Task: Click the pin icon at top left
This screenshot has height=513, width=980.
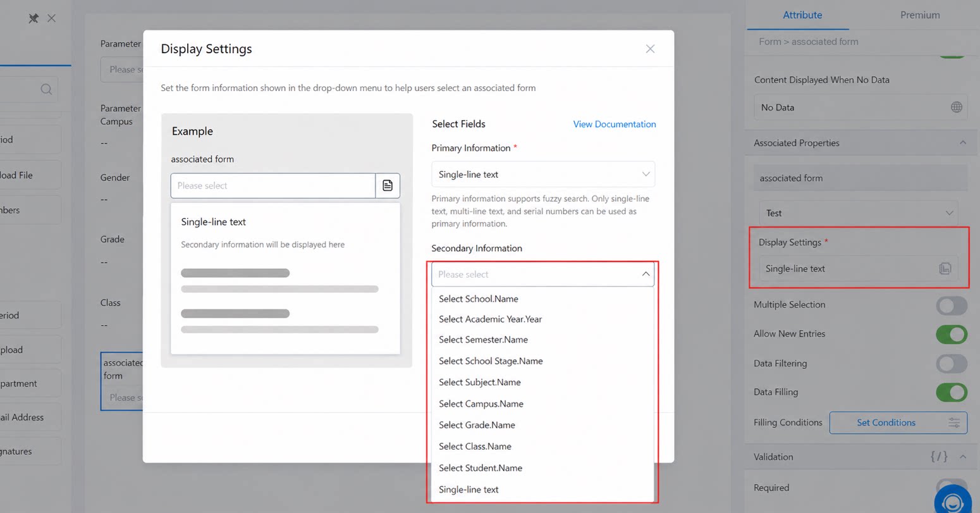Action: 34,18
